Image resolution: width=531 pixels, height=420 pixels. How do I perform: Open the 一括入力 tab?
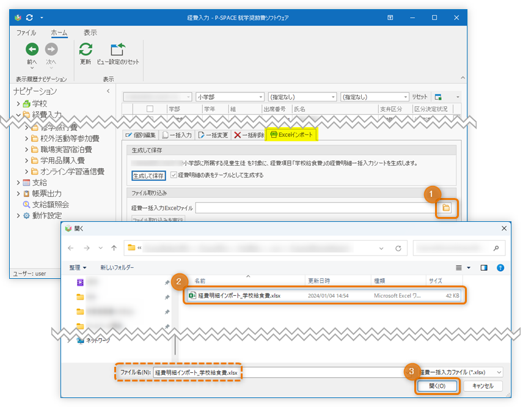(177, 135)
